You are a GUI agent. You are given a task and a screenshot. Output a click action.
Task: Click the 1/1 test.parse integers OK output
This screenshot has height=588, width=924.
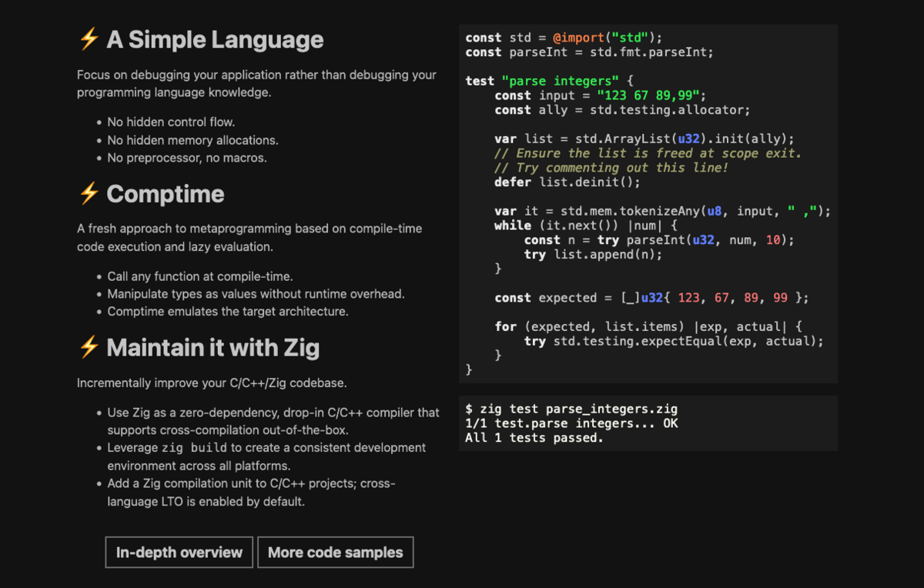coord(571,423)
